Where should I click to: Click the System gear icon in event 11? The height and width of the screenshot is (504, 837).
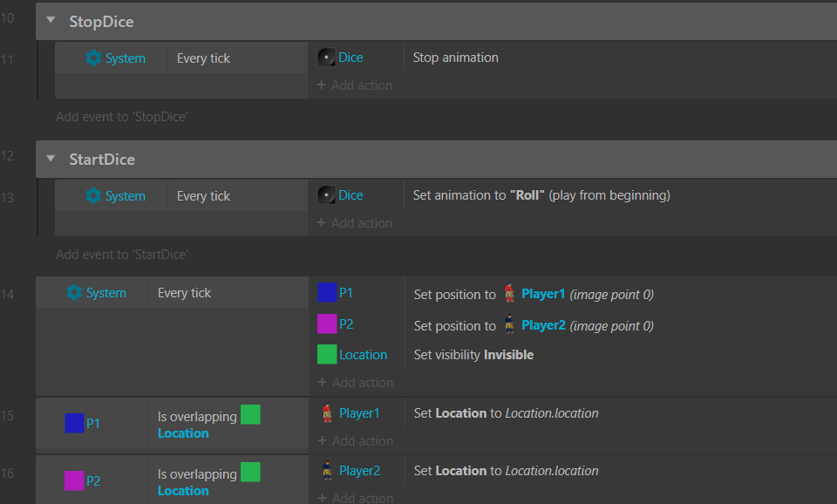coord(93,58)
